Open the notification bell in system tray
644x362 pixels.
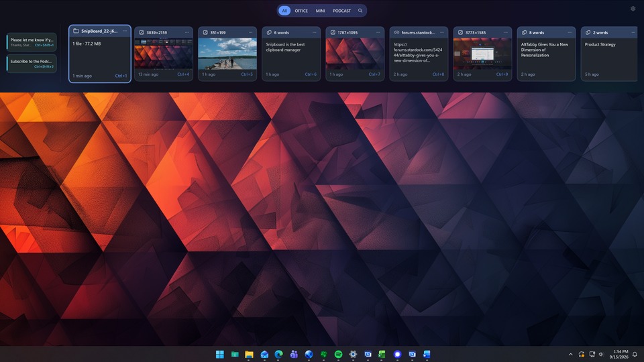(635, 354)
